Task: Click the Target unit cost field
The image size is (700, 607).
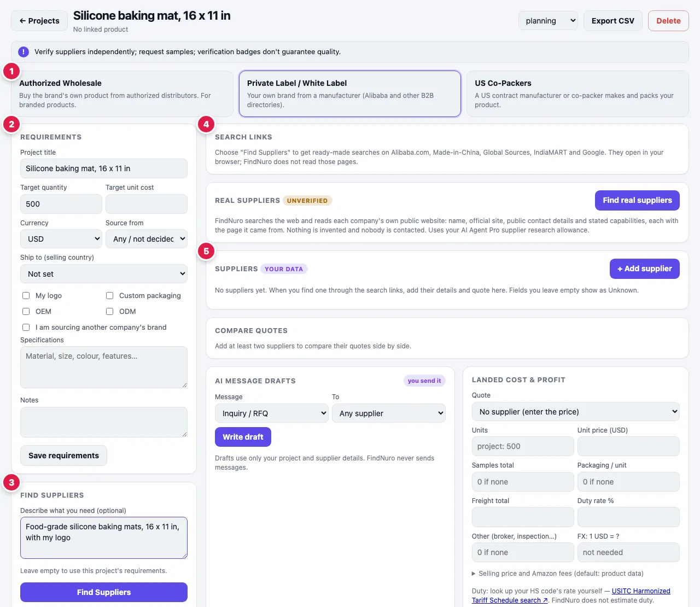Action: [147, 204]
